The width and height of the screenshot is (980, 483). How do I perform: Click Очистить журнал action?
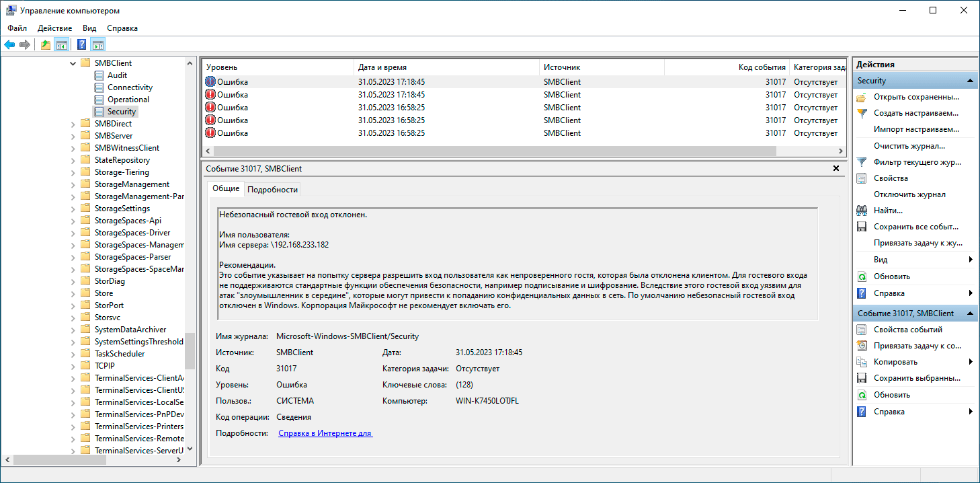[909, 146]
